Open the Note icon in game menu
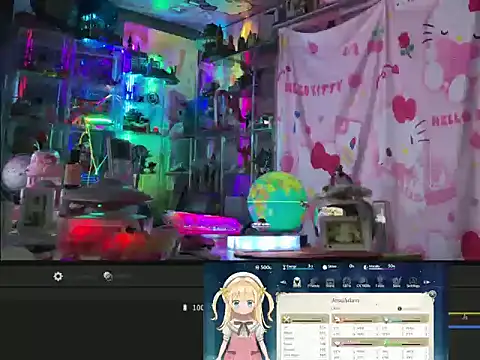 pyautogui.click(x=396, y=282)
